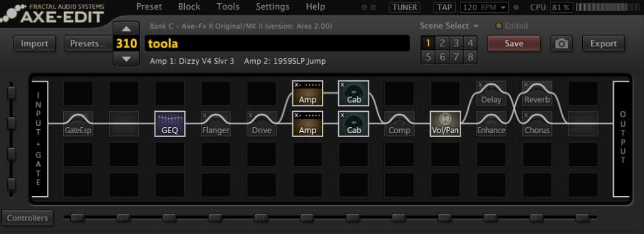This screenshot has height=234, width=644.
Task: Click the OUTPUT block
Action: tap(621, 139)
